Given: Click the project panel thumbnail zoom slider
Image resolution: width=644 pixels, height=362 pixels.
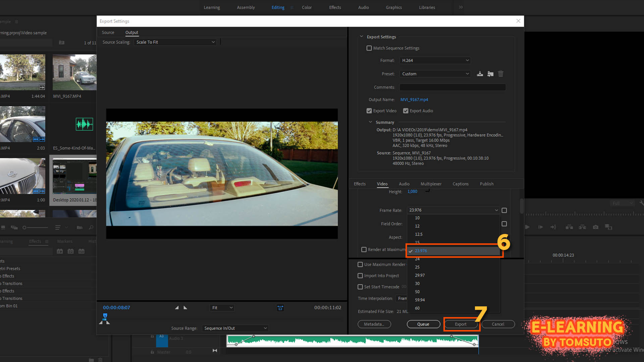Looking at the screenshot, I should pyautogui.click(x=35, y=228).
